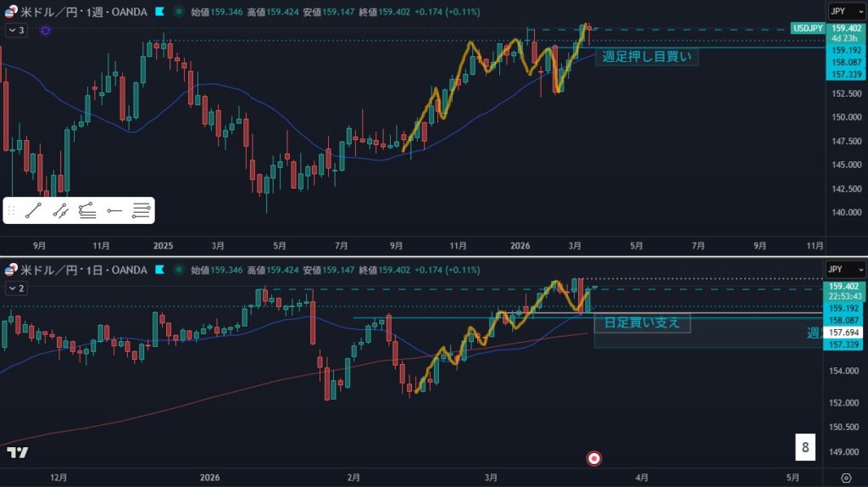
Task: Open the JPY currency dropdown on daily chart
Action: pos(845,269)
